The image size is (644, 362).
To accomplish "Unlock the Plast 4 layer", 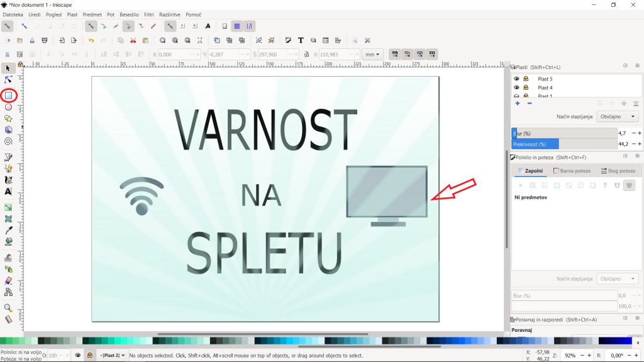I will coord(526,87).
